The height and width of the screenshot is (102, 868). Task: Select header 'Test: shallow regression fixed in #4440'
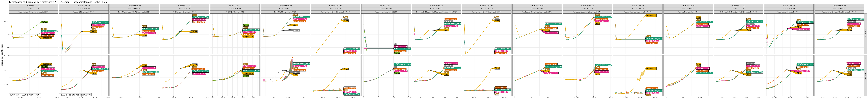click(x=638, y=12)
